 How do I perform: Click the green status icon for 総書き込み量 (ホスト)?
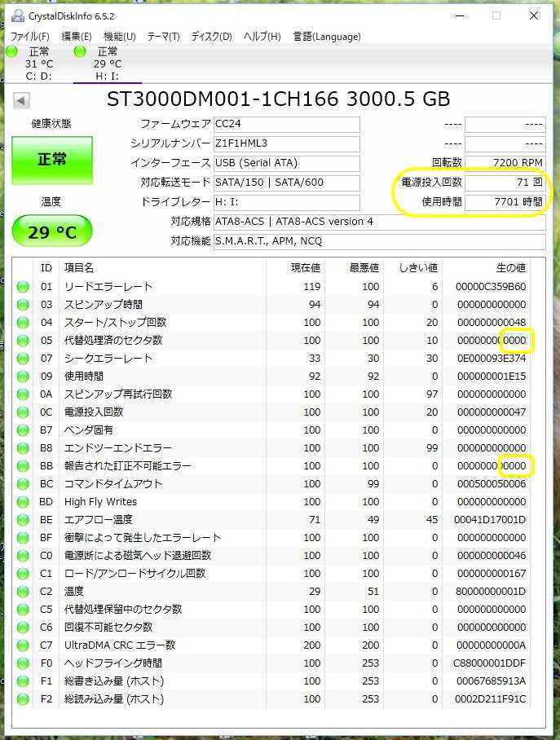[23, 681]
